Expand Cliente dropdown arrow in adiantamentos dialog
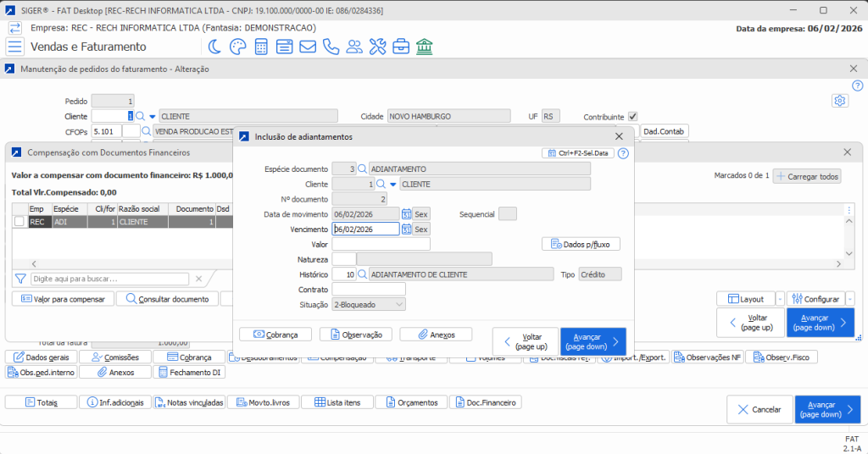The width and height of the screenshot is (868, 454). [392, 184]
